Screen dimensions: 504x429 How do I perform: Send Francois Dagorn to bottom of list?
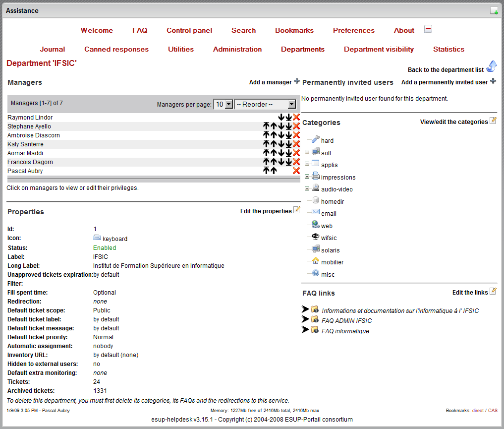pos(288,162)
